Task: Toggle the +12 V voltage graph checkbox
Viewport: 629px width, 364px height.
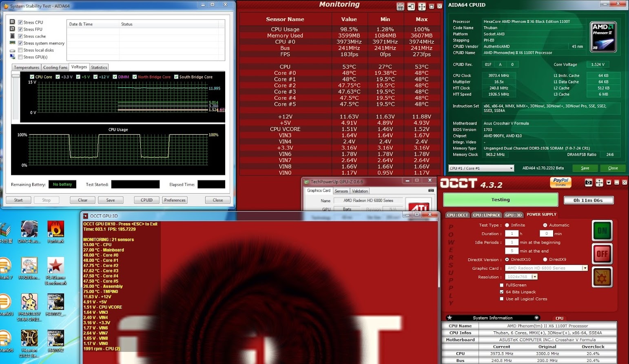Action: [95, 77]
